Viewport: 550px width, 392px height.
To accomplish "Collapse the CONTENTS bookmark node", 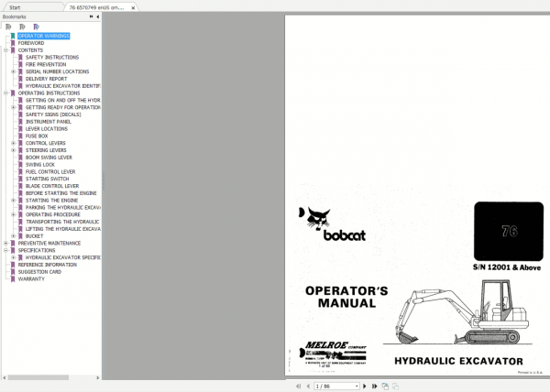I will [x=5, y=50].
